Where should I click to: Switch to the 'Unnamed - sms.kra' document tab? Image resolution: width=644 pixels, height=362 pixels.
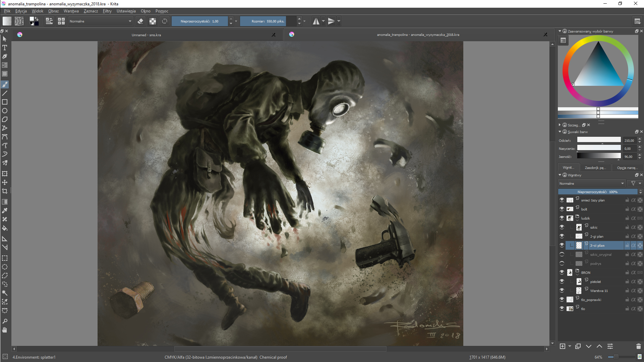tap(146, 35)
